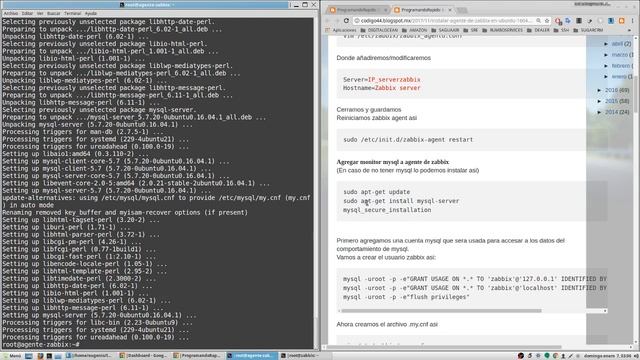Open the 2015 archive link
The width and height of the screenshot is (640, 360).
(x=611, y=101)
